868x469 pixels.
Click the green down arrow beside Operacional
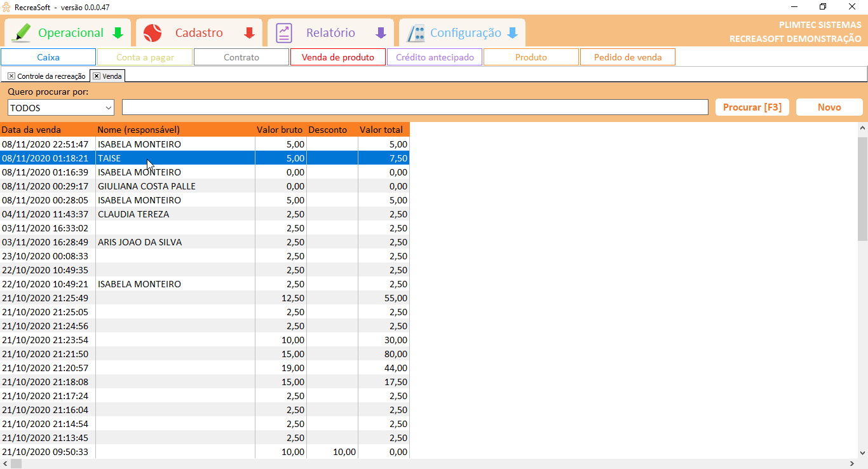118,33
